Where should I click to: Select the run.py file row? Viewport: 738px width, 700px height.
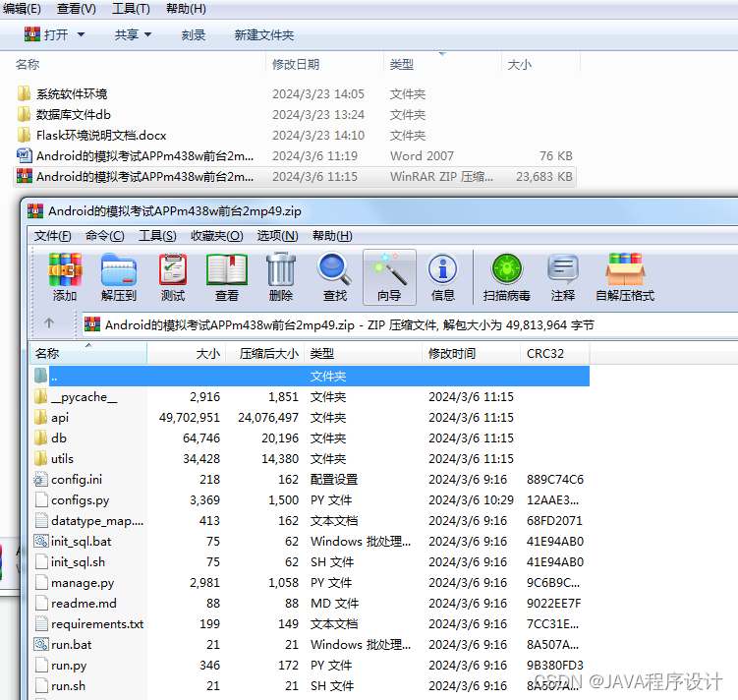(x=312, y=666)
